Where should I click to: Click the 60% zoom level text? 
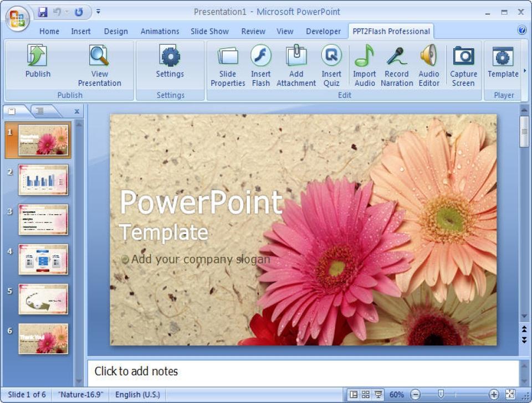pos(396,395)
